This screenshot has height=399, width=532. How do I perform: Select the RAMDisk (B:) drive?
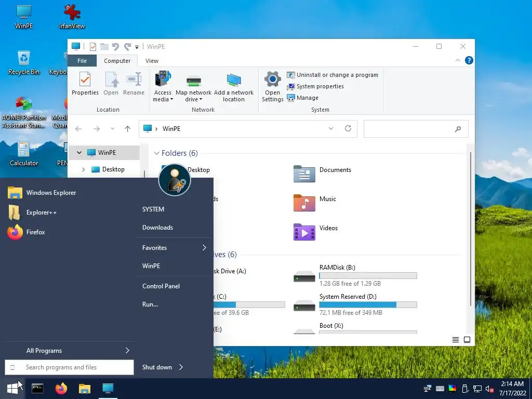click(355, 275)
